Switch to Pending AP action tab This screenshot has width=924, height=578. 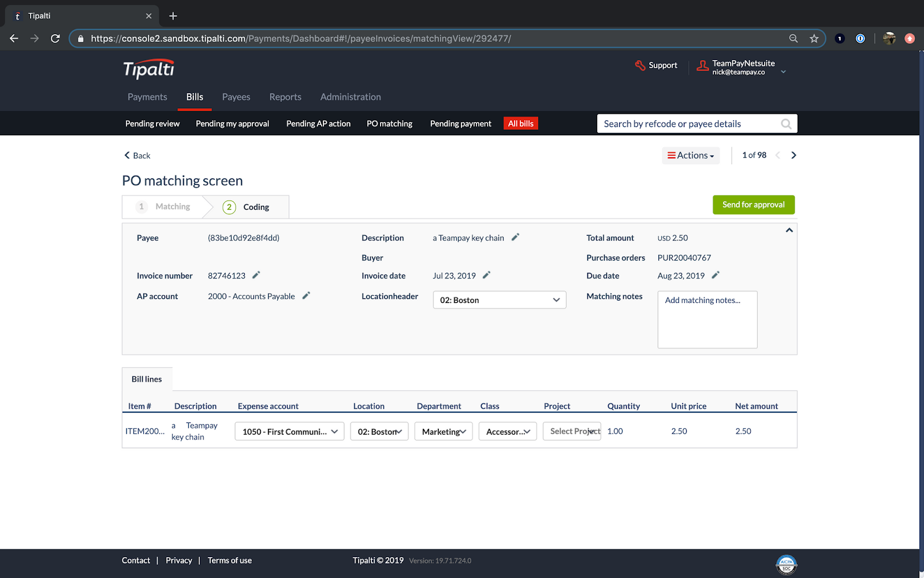(318, 124)
